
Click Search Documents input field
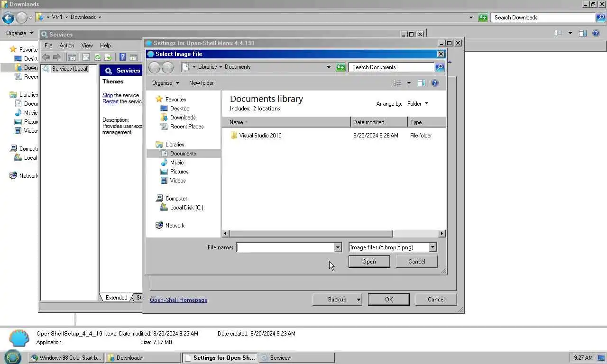(392, 67)
